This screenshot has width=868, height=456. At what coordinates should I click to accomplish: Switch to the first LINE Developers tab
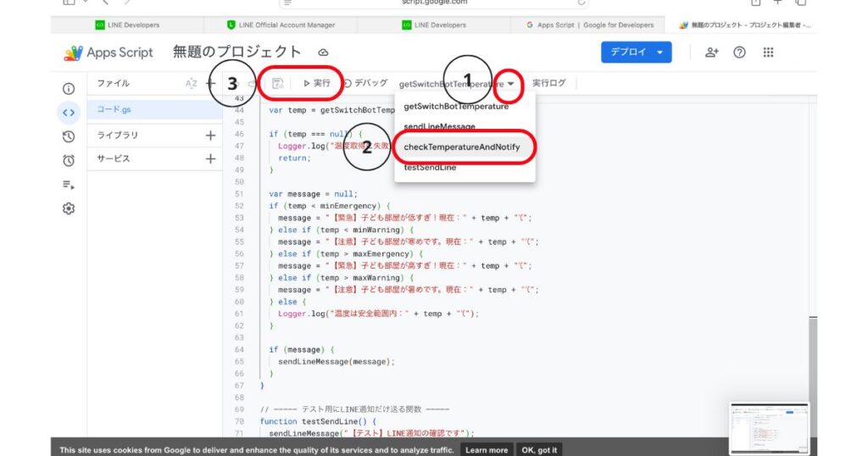(x=127, y=25)
